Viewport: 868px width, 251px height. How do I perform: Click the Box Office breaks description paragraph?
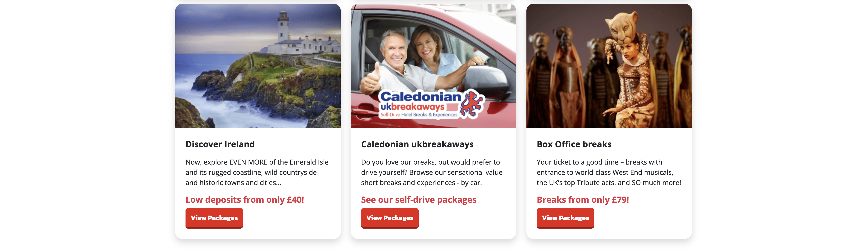point(609,172)
